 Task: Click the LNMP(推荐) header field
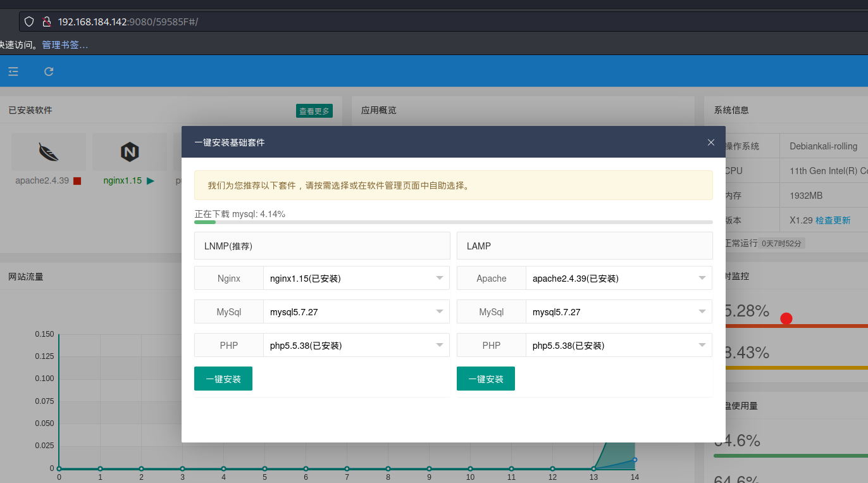pos(322,246)
